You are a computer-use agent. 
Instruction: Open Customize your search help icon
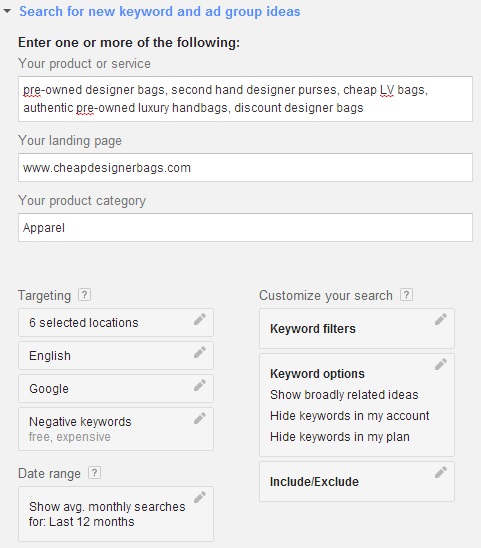(406, 295)
